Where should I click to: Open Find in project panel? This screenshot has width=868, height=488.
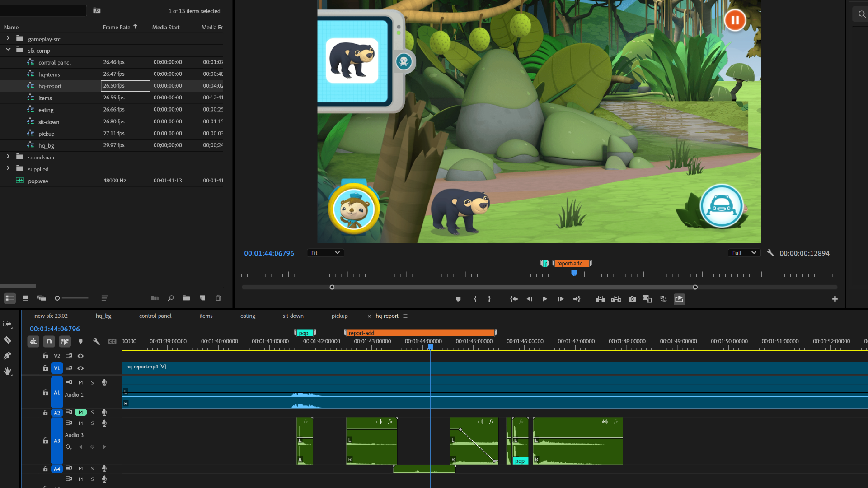(x=171, y=298)
